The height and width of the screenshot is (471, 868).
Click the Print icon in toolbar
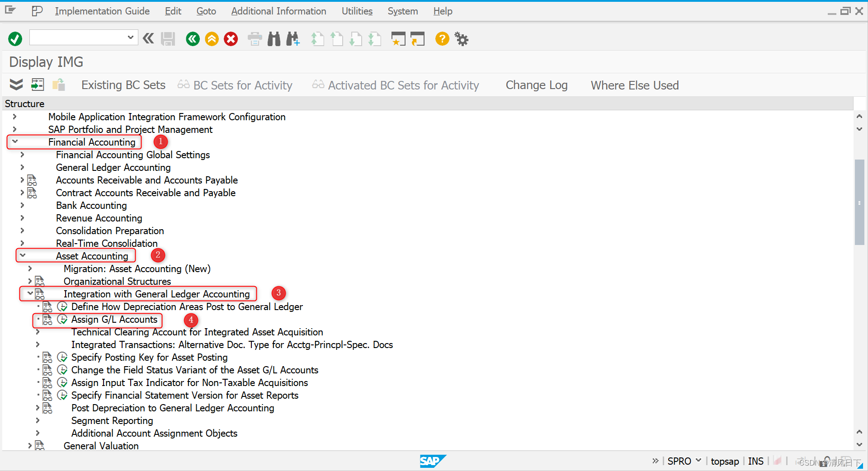click(x=255, y=39)
